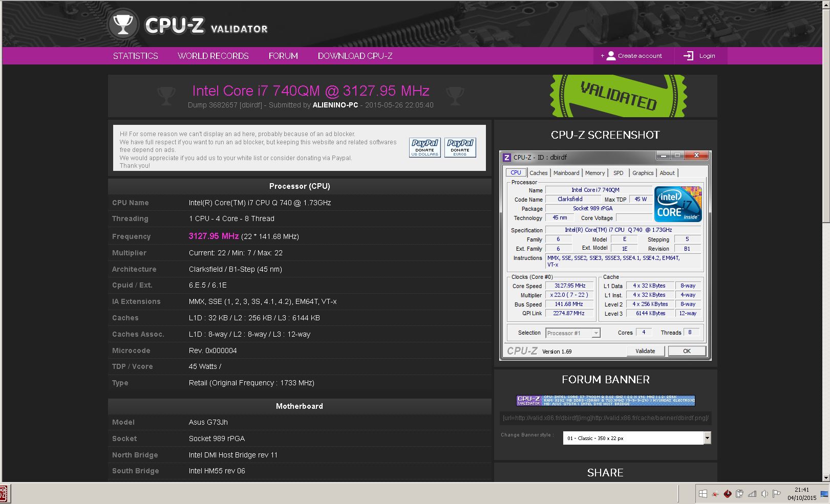Image resolution: width=830 pixels, height=504 pixels.
Task: Click the ALIENINO-PC submitter name
Action: [x=335, y=105]
